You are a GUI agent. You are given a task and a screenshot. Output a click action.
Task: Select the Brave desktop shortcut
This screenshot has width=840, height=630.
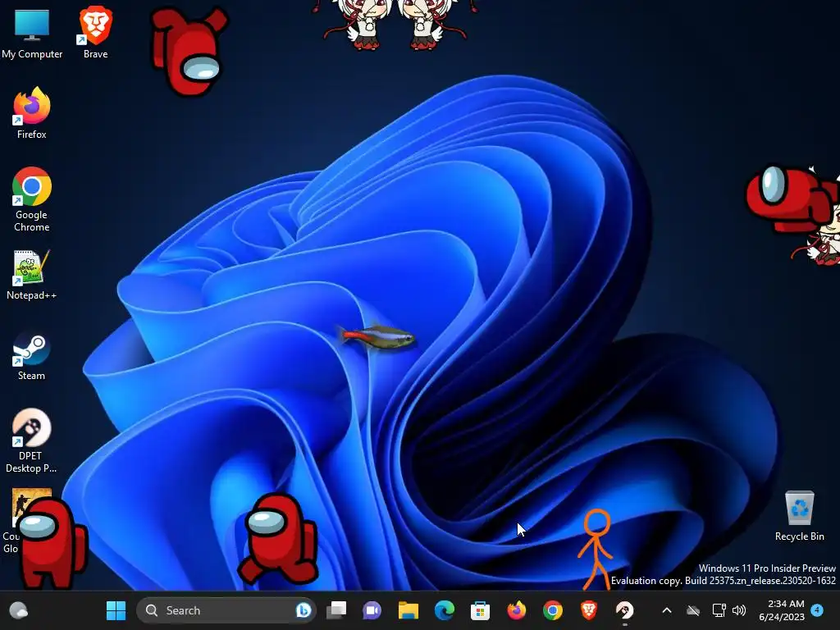(x=95, y=33)
